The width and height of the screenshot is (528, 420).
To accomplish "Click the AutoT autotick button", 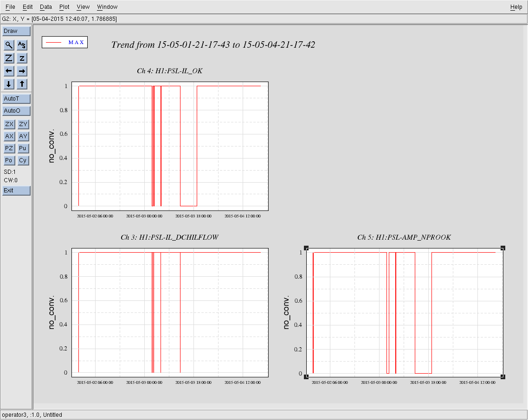I will point(16,99).
